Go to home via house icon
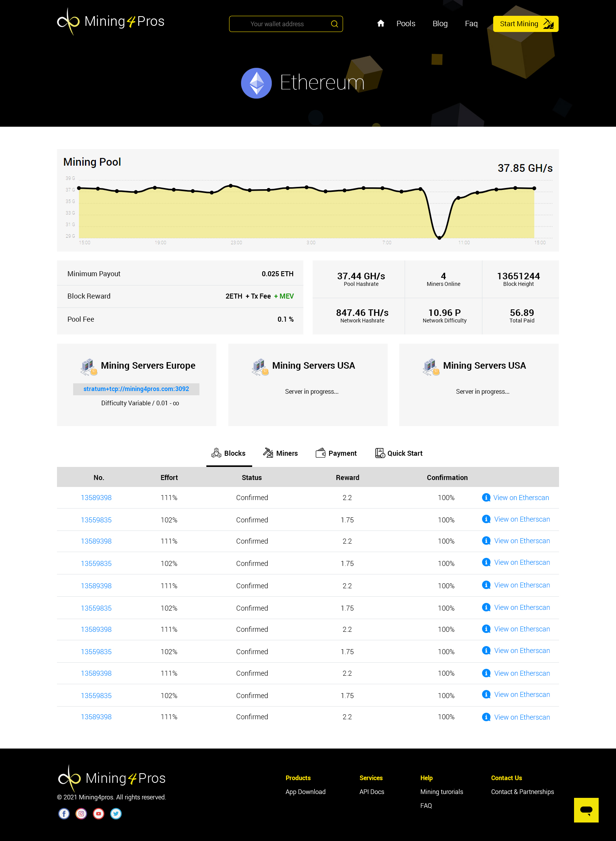 coord(380,24)
